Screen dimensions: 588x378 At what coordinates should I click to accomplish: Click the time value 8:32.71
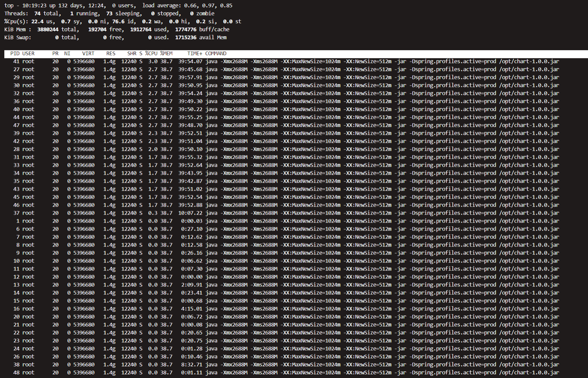tap(192, 365)
